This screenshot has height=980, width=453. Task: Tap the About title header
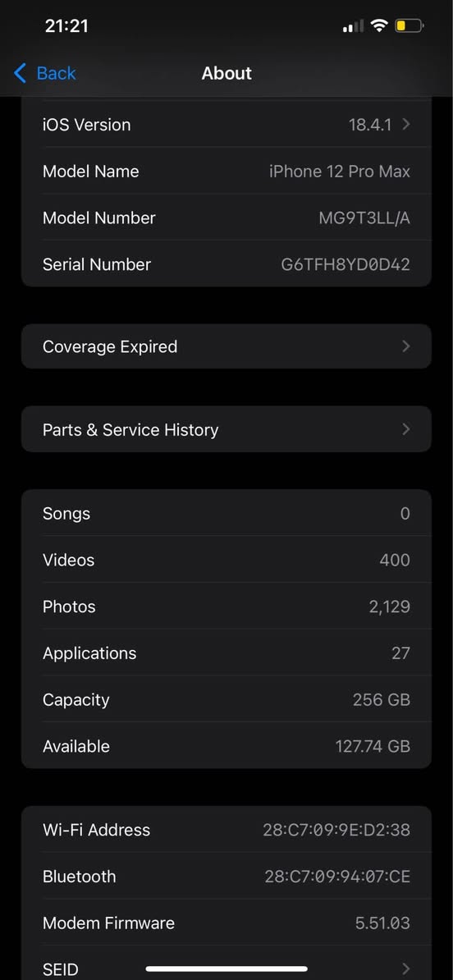(226, 73)
